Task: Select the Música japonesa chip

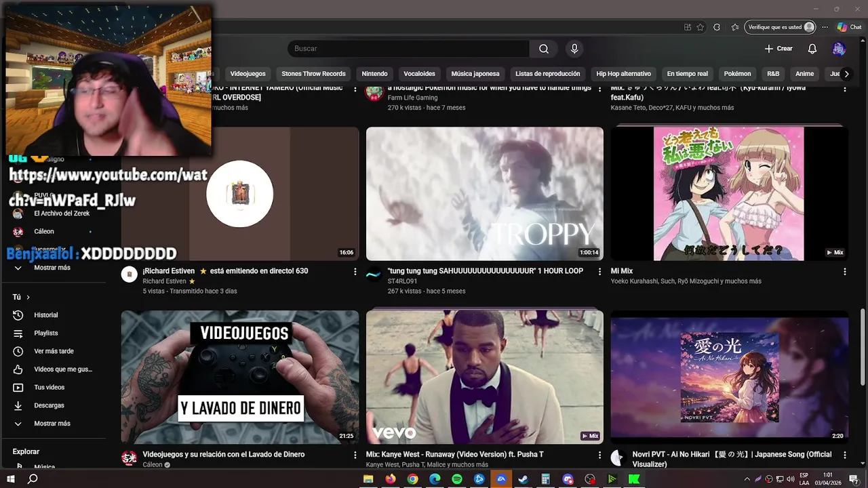Action: pyautogui.click(x=475, y=74)
